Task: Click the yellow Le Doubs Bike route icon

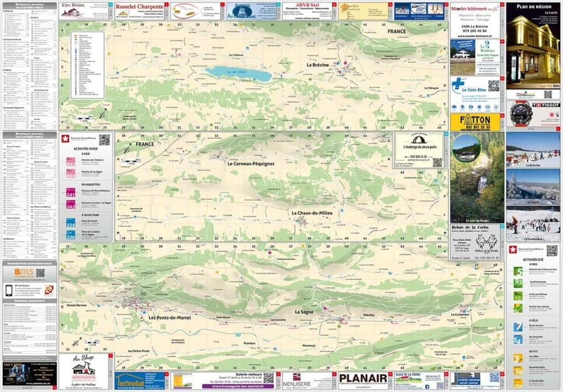Action: click(x=518, y=383)
